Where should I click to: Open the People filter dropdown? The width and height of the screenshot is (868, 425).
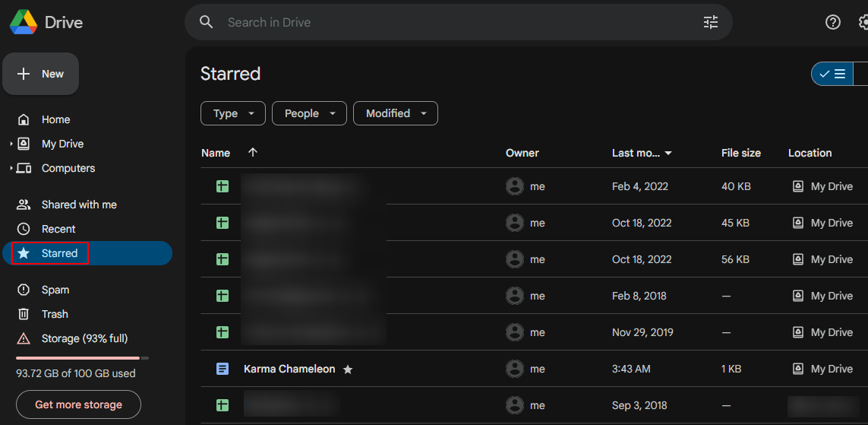(x=309, y=113)
